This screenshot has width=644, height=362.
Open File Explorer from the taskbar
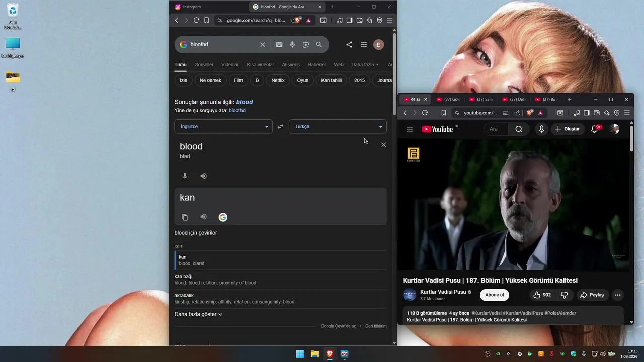pos(314,354)
